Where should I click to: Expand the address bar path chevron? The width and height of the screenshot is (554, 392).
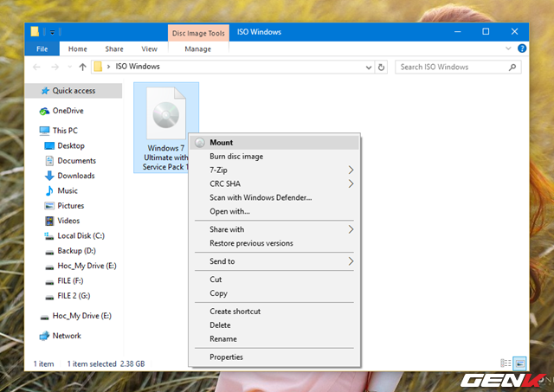click(108, 67)
